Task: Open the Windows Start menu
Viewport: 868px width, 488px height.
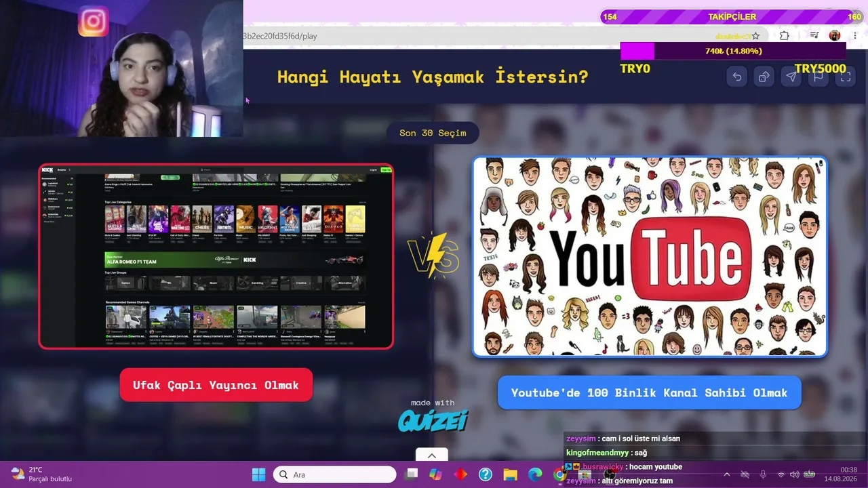Action: pos(259,474)
